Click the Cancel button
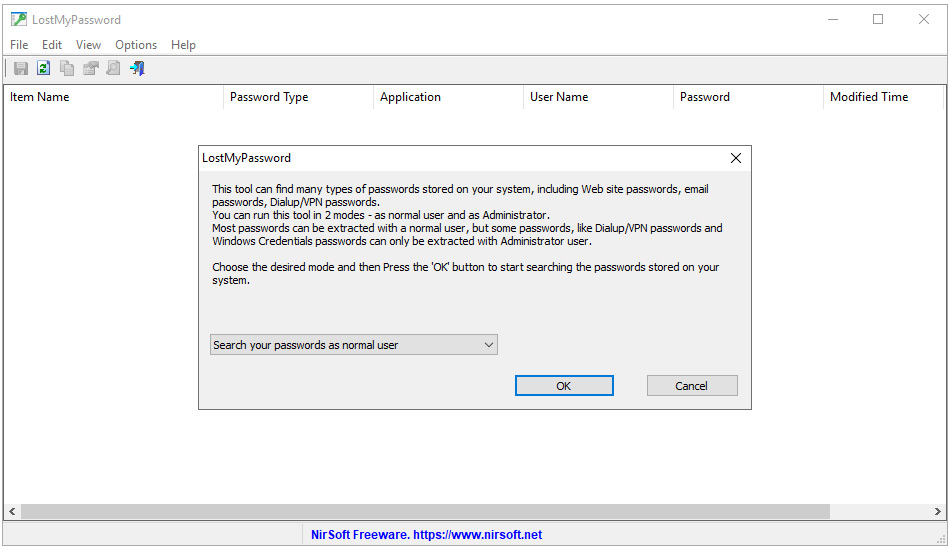The height and width of the screenshot is (555, 949). coord(692,386)
